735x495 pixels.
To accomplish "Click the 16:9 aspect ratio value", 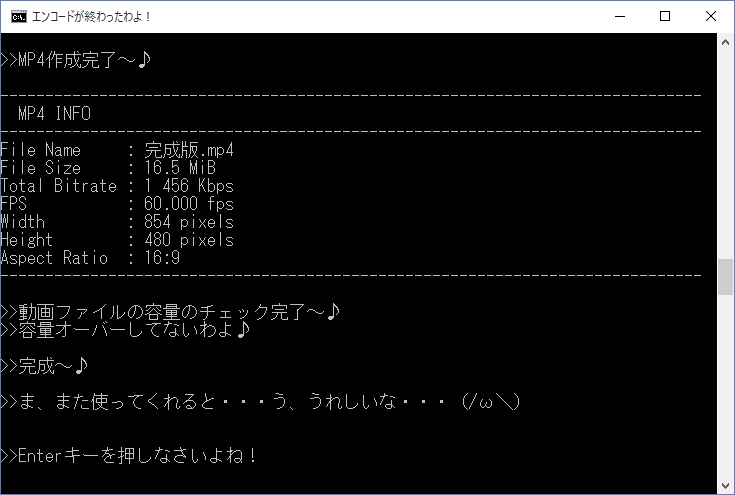I will coord(162,257).
